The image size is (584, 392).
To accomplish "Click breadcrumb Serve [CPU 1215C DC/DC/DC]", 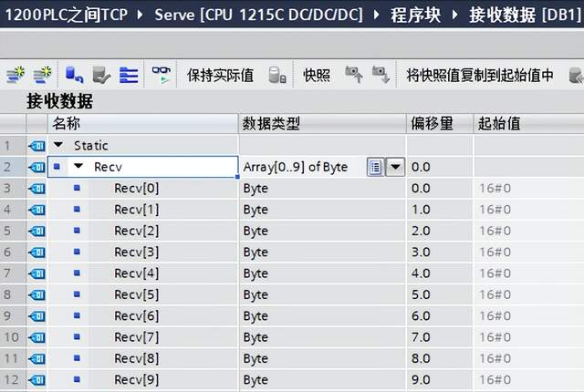I will 258,15.
